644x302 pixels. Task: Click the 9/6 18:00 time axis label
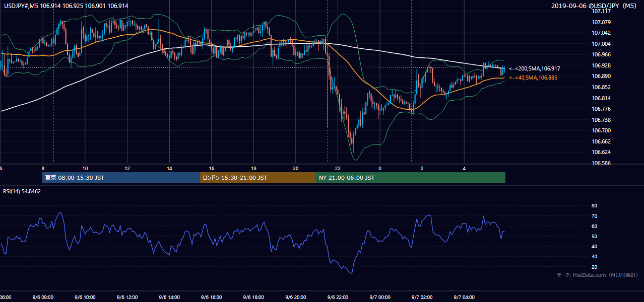(x=253, y=297)
